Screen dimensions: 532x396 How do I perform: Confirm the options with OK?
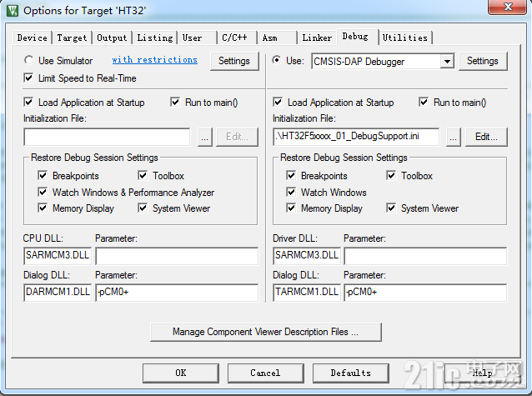pos(181,373)
